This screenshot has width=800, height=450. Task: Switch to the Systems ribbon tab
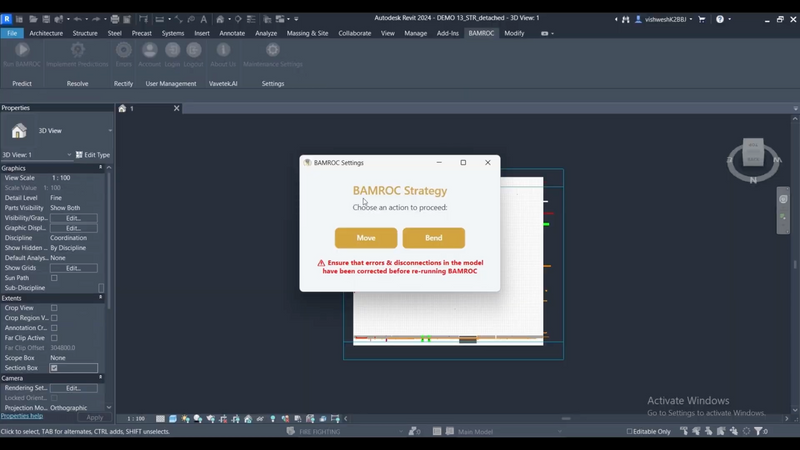click(x=173, y=33)
